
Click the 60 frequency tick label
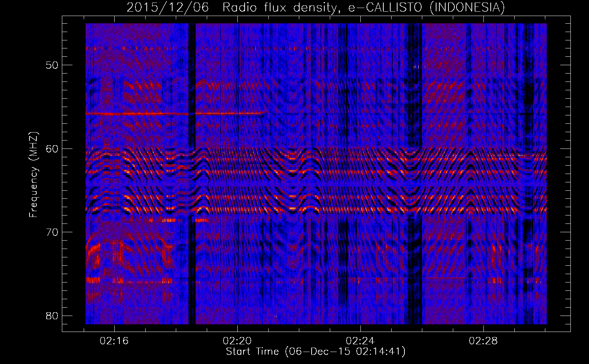click(x=52, y=149)
